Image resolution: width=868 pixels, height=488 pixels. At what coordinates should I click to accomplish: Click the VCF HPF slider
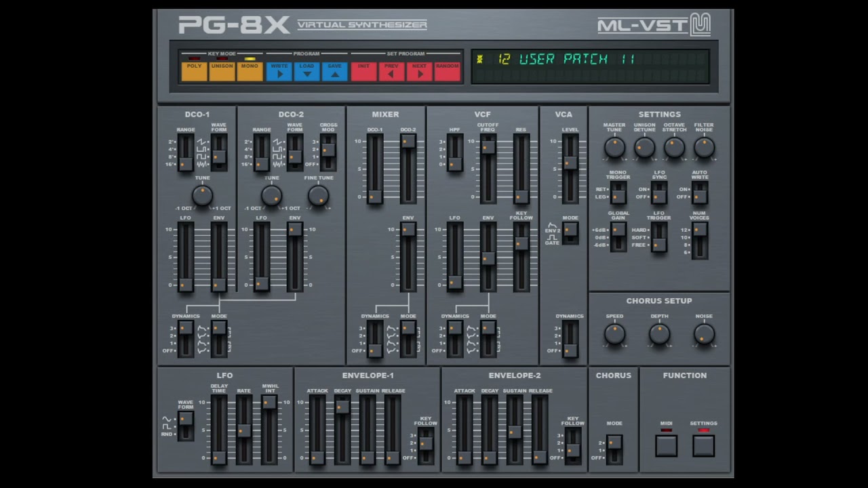(x=454, y=152)
